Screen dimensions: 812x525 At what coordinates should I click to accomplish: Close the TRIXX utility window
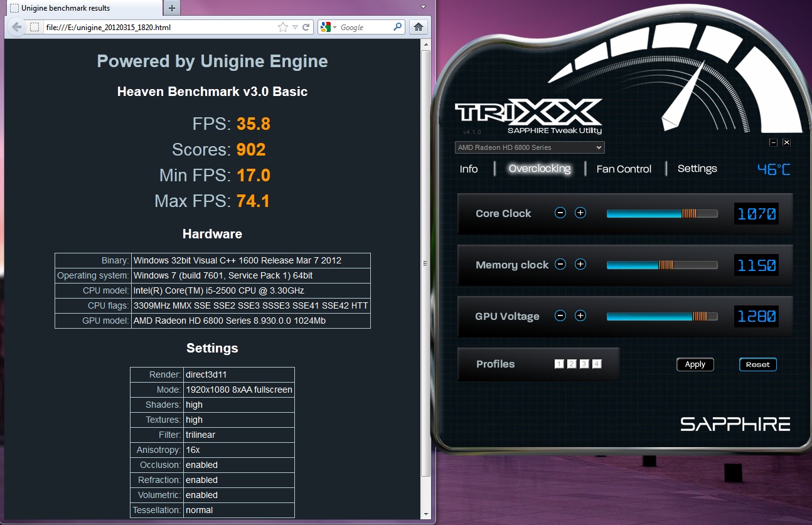786,142
